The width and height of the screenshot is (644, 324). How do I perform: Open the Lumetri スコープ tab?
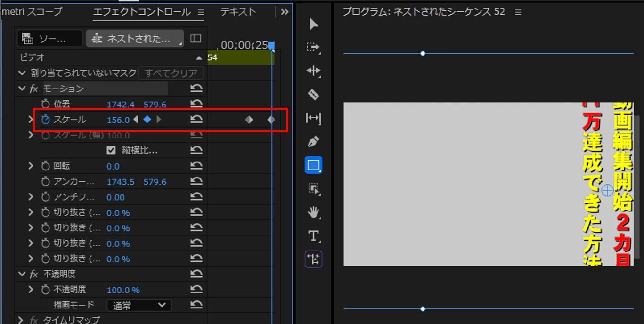click(x=31, y=12)
